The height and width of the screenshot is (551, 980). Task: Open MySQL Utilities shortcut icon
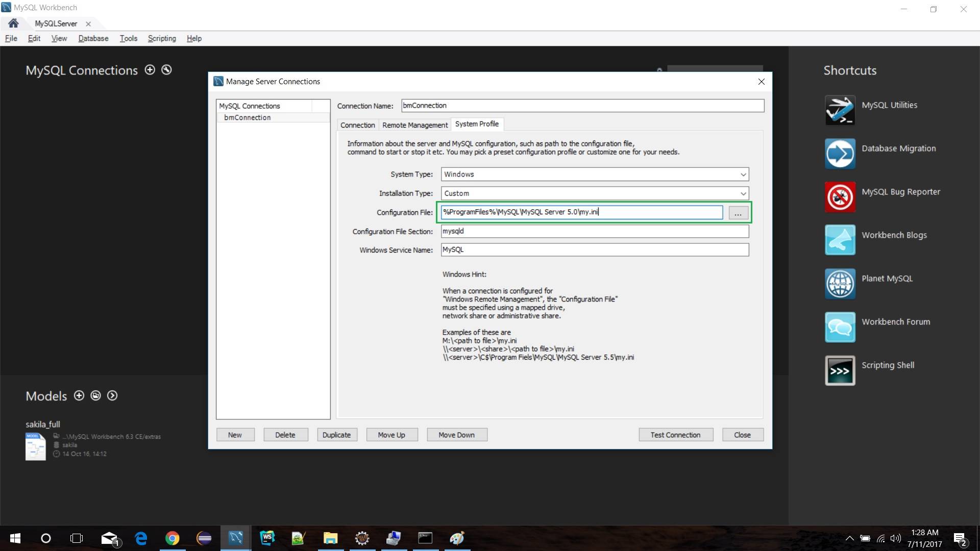(840, 110)
